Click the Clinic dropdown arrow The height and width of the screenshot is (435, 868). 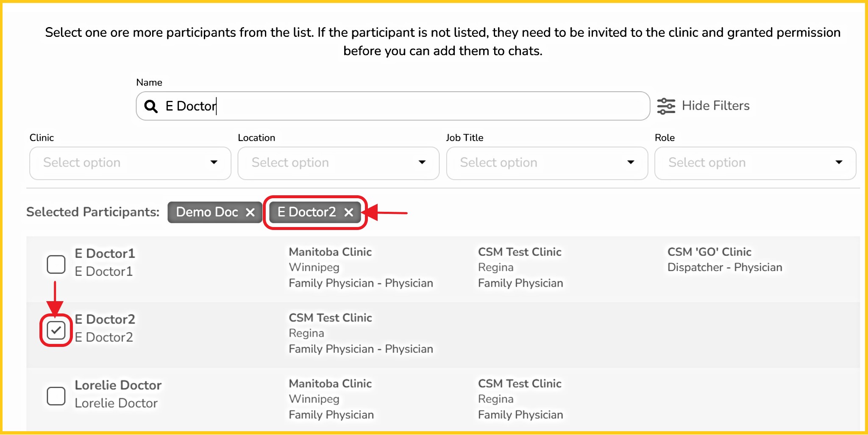[x=214, y=162]
